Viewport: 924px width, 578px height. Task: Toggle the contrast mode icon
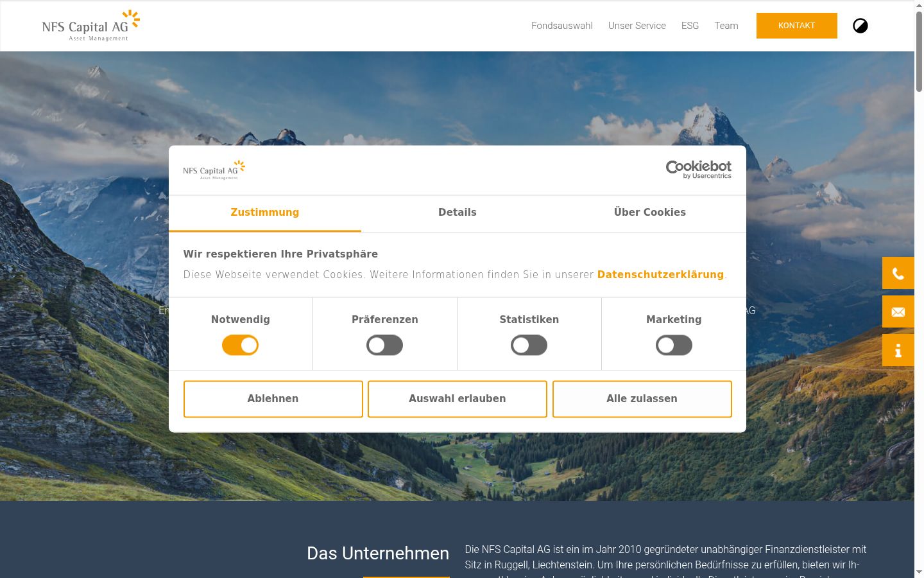coord(860,26)
